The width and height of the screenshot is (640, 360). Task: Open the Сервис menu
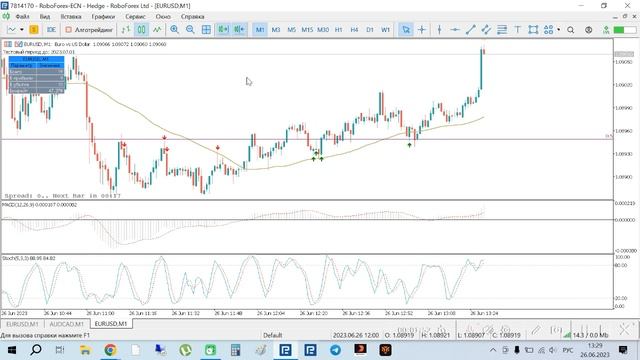click(136, 17)
